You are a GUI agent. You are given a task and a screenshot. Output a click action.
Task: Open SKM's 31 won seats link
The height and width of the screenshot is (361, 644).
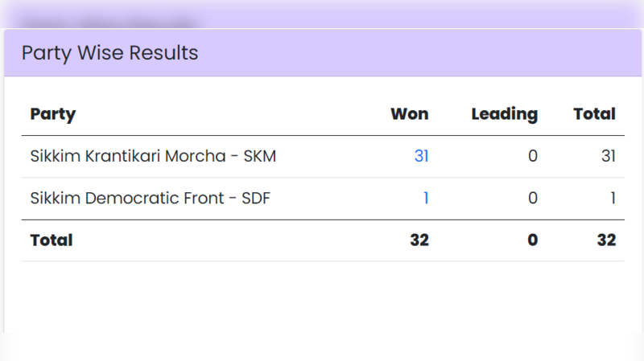(421, 157)
